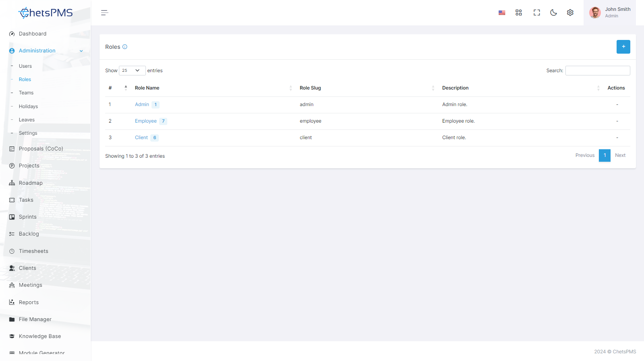This screenshot has height=361, width=644.
Task: Click Next pagination button
Action: tap(620, 155)
